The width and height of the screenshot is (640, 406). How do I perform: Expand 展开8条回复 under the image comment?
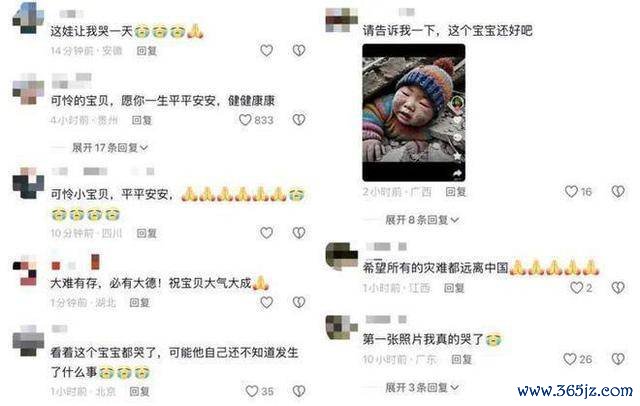click(422, 220)
